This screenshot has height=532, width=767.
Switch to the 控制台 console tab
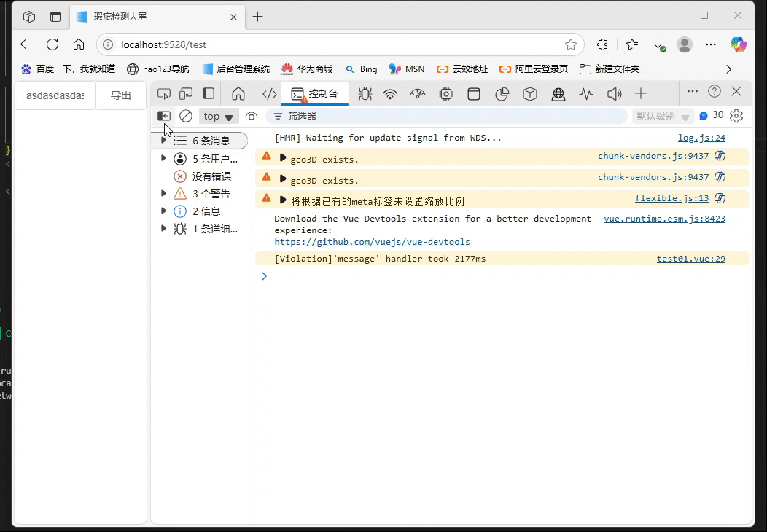click(x=314, y=93)
